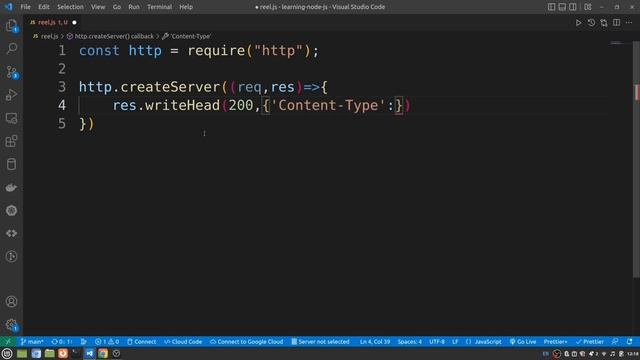Open the Problems errors and warnings indicator
640x360 pixels.
pyautogui.click(x=107, y=342)
